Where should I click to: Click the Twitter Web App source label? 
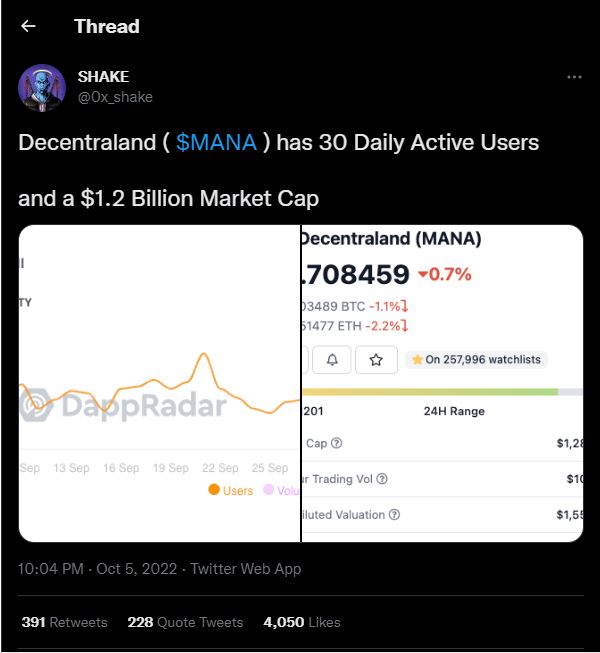click(245, 569)
